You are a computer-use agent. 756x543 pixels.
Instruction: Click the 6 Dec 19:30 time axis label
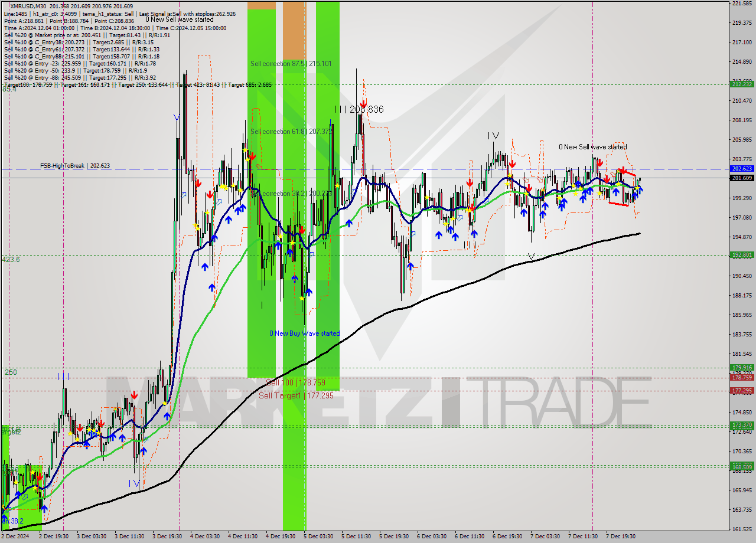pyautogui.click(x=507, y=537)
